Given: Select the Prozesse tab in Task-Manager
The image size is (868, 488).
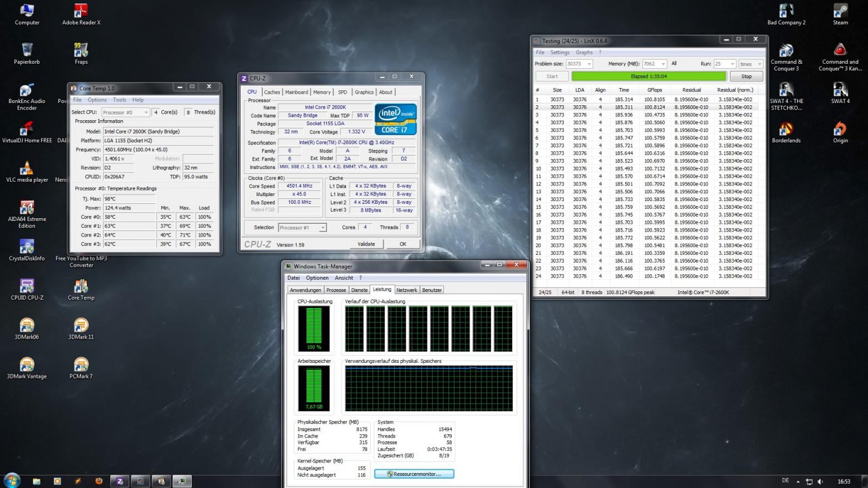Looking at the screenshot, I should [336, 290].
